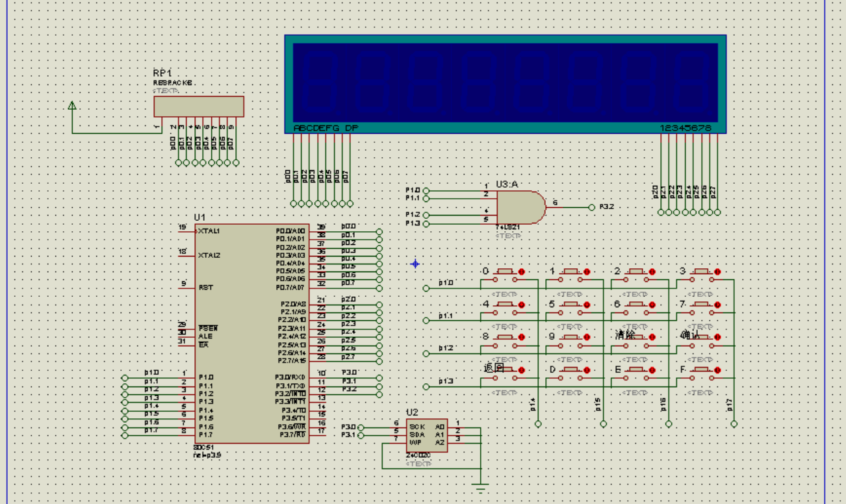846x504 pixels.
Task: Click the P3.2/INT0 pin label on U1
Action: coord(290,394)
